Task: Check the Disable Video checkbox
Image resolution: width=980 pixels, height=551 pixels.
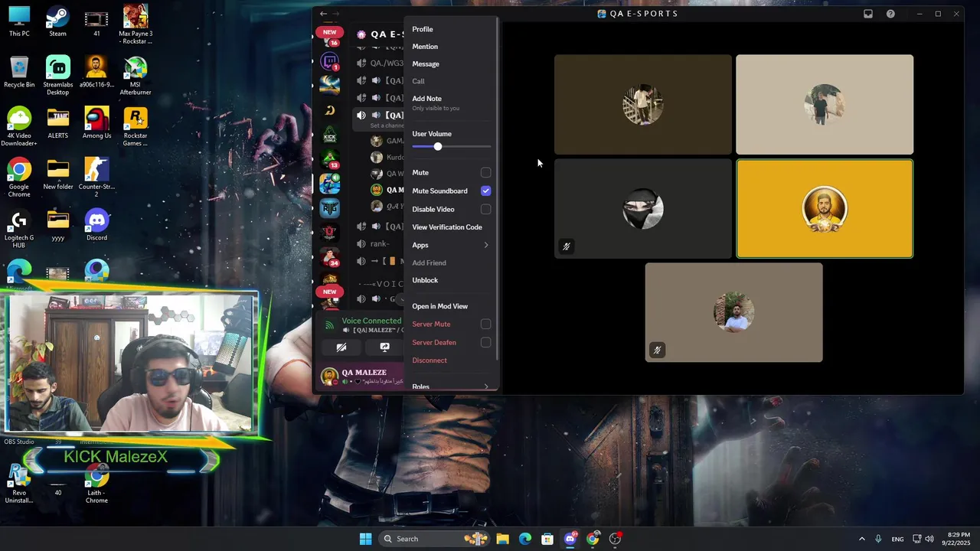Action: click(485, 209)
